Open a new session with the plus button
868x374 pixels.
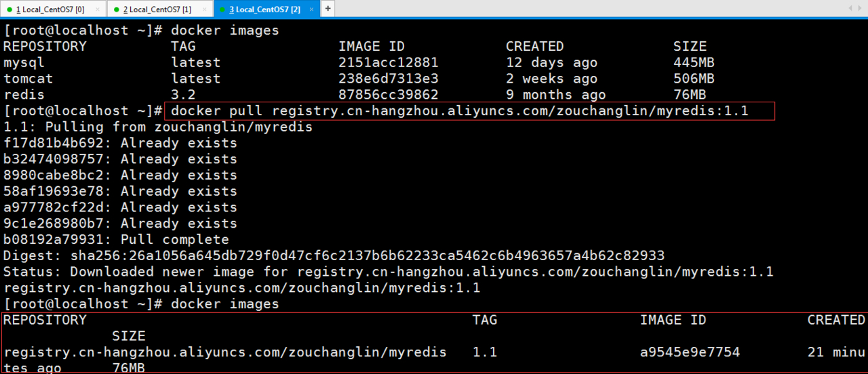coord(328,9)
